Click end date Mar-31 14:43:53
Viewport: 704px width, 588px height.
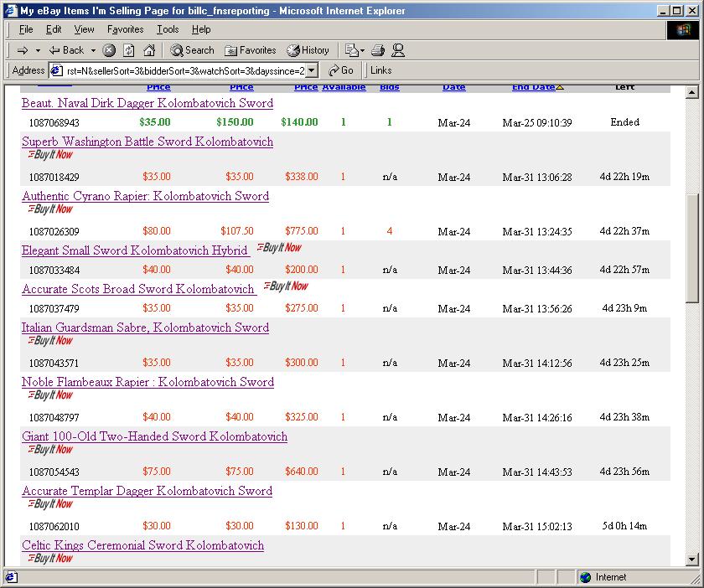[x=537, y=472]
